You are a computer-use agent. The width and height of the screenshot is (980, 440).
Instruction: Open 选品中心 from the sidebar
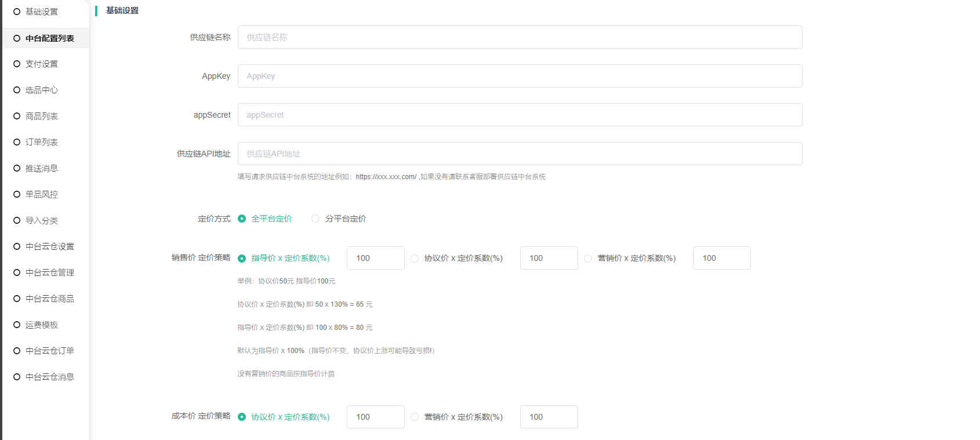[x=41, y=90]
